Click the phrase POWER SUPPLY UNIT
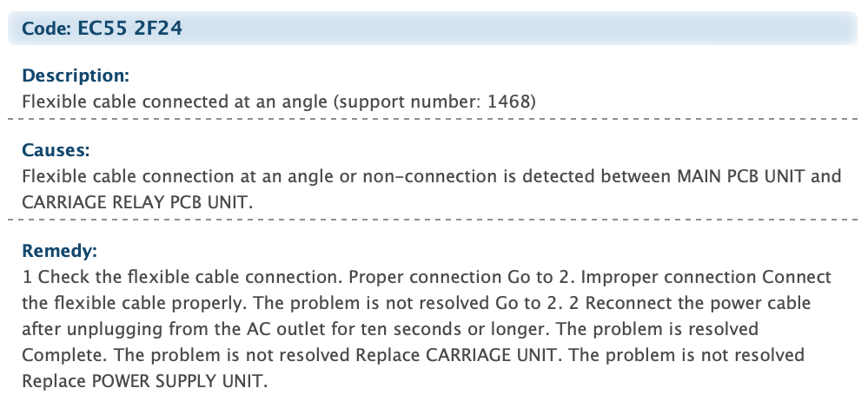Viewport: 868px width, 401px height. tap(176, 381)
